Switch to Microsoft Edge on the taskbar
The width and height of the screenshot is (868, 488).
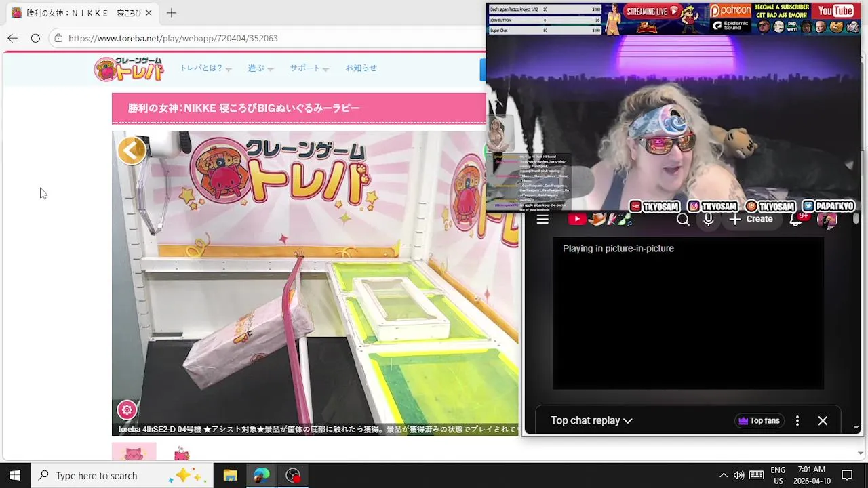click(262, 476)
